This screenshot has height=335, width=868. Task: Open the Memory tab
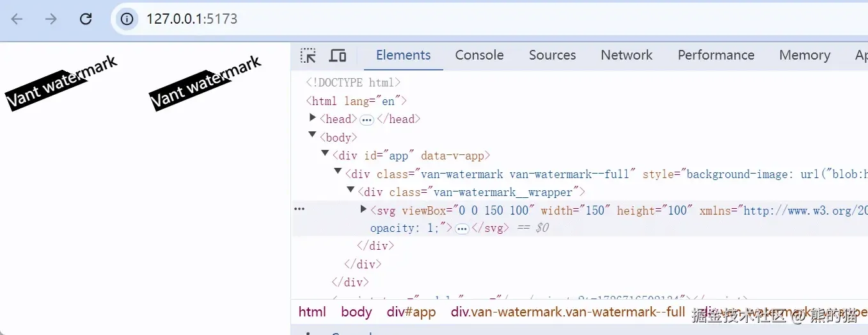tap(805, 55)
